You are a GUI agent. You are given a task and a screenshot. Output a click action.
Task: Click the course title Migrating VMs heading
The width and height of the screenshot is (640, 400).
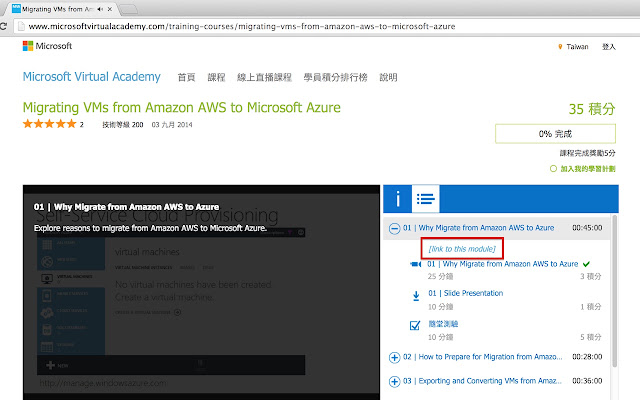click(x=182, y=108)
